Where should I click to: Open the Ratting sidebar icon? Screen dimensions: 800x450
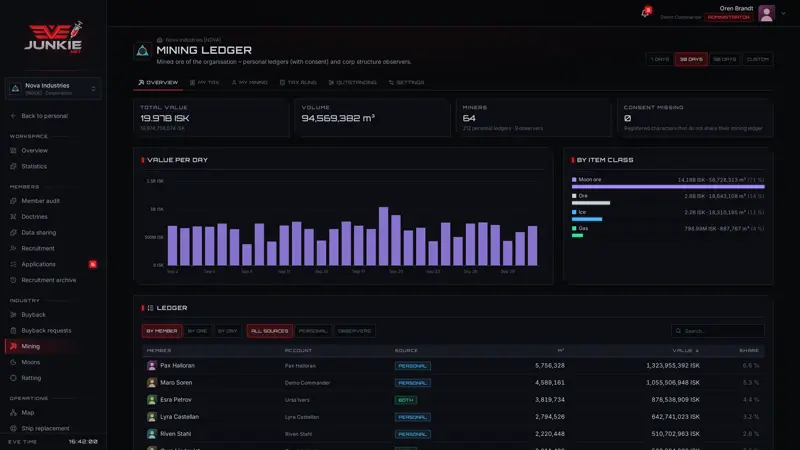pos(13,378)
